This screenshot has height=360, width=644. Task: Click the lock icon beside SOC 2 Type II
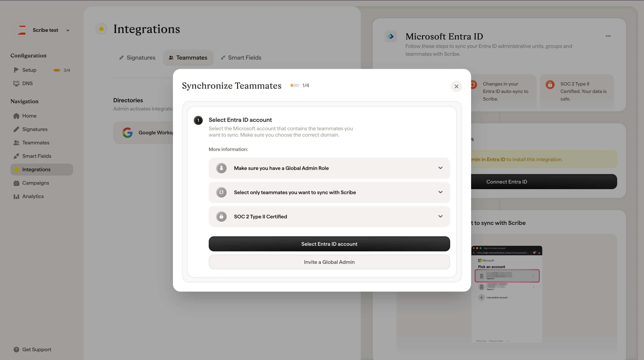pyautogui.click(x=221, y=217)
